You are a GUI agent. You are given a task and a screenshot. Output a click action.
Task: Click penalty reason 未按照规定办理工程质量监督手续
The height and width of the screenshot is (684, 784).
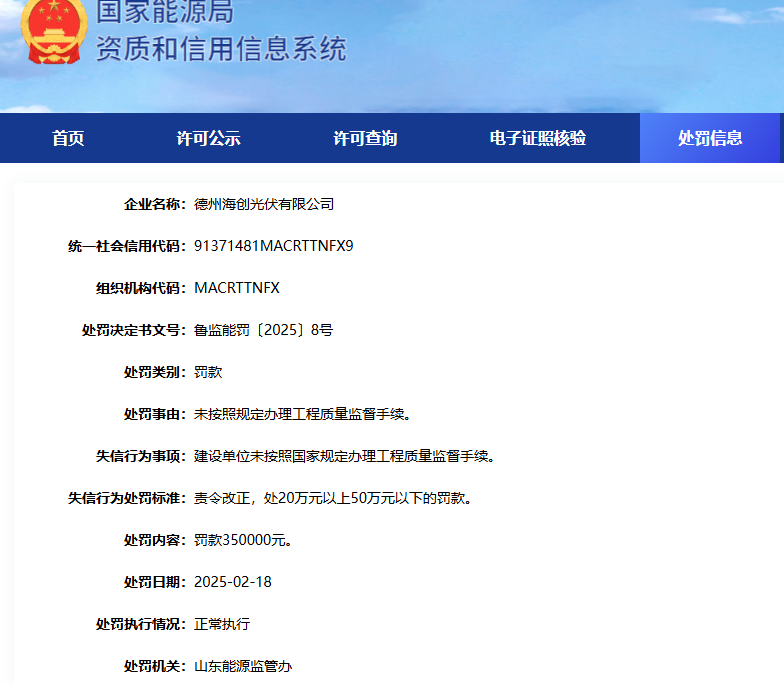302,414
